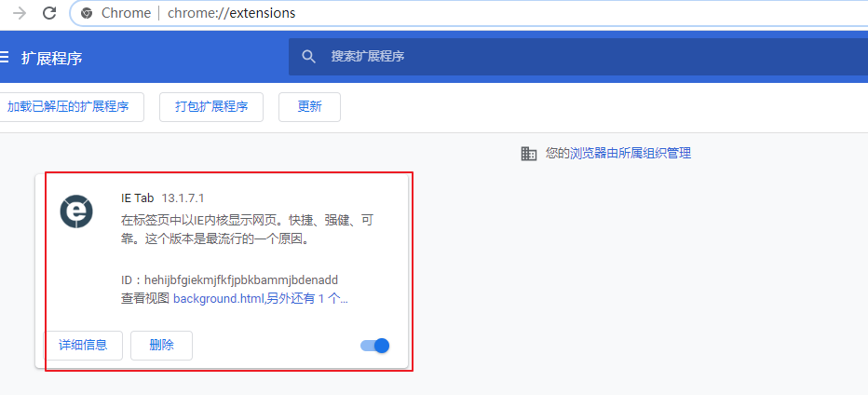Click the browser forward arrow

coord(20,13)
